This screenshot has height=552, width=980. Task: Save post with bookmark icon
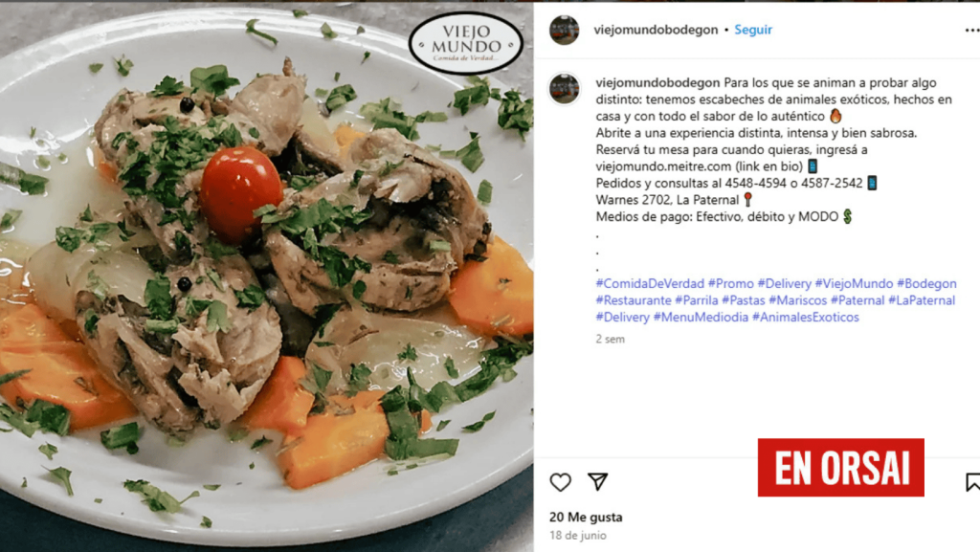click(x=972, y=482)
